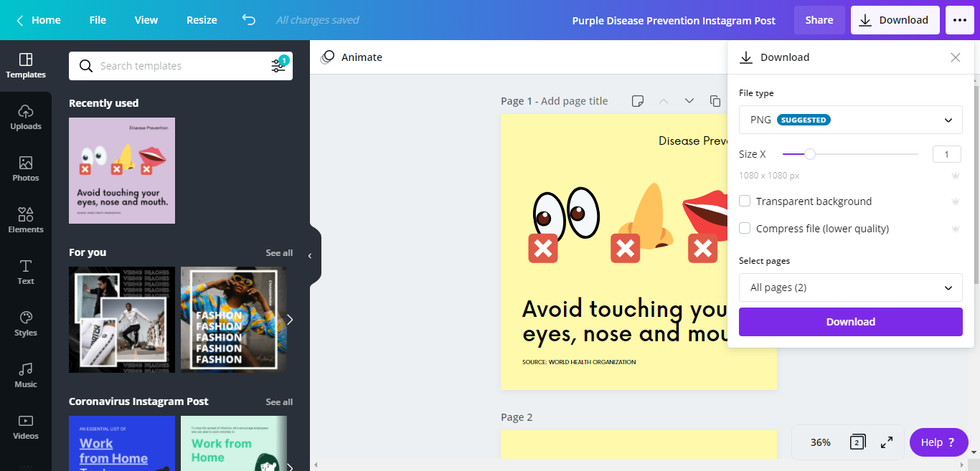Go back to Home

pyautogui.click(x=39, y=20)
